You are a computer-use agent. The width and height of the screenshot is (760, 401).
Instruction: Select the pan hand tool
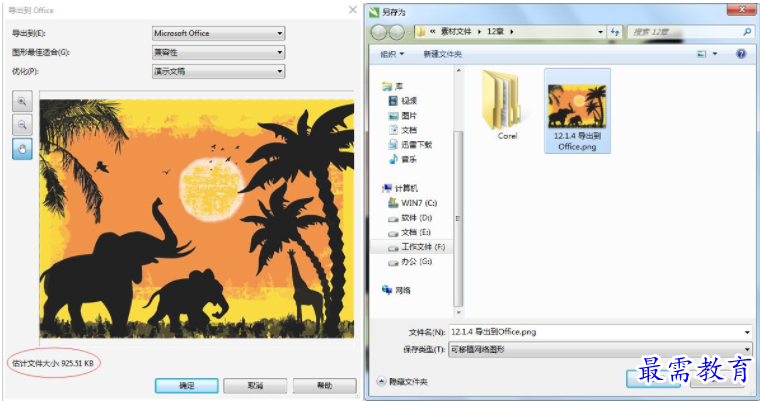tap(22, 149)
